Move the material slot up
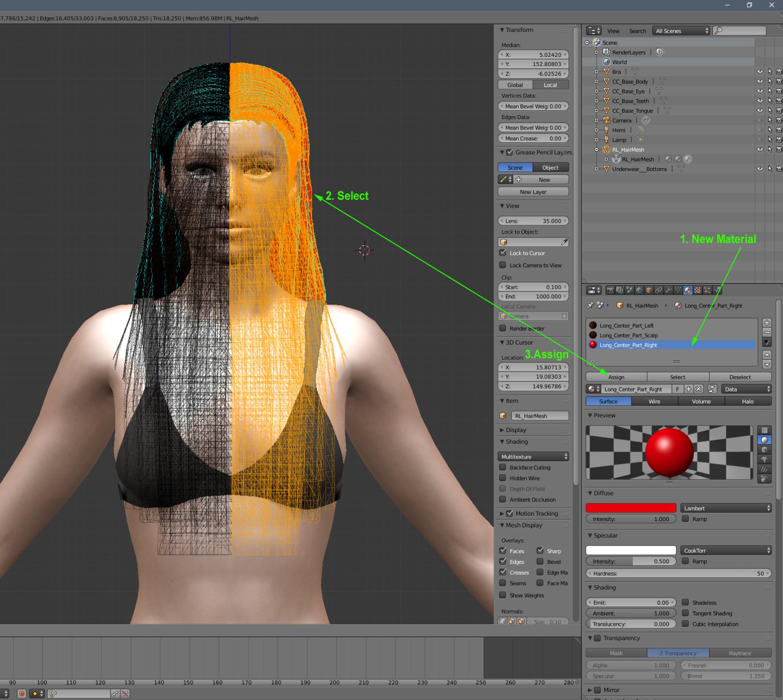 767,355
